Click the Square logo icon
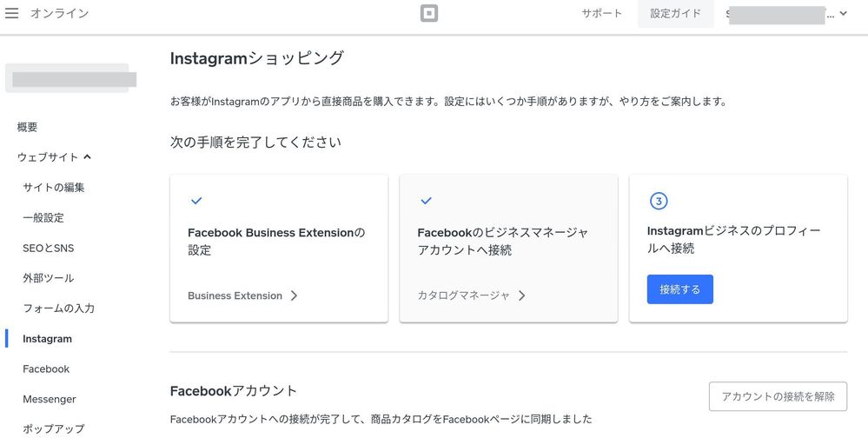This screenshot has width=868, height=438. point(427,14)
